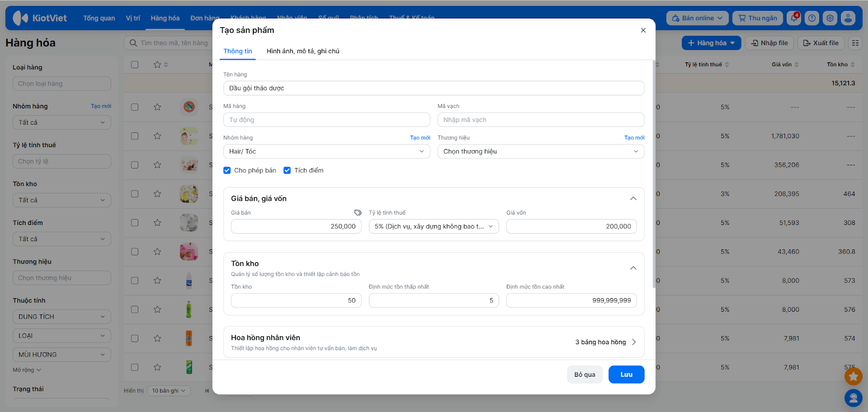Switch to Hình ảnh, mô tả, ghi chú tab

303,51
